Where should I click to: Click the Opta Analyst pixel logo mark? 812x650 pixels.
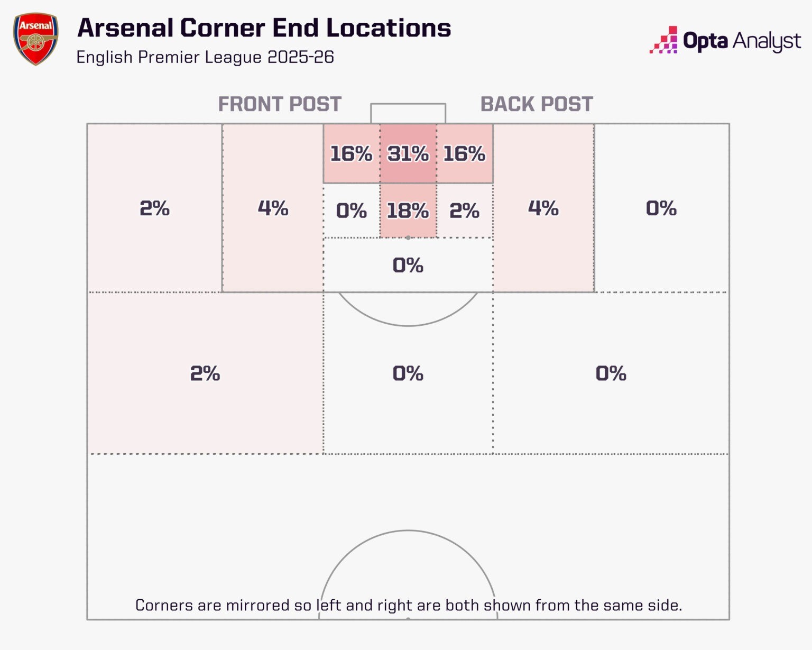663,40
